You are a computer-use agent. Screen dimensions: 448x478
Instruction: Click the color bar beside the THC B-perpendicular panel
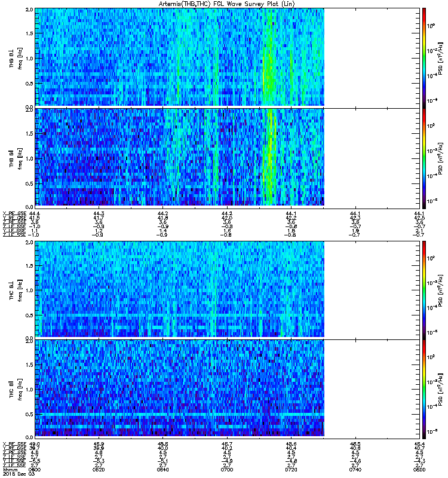(424, 290)
